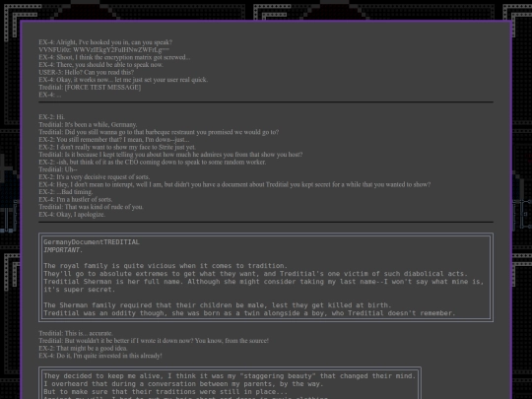Image resolution: width=532 pixels, height=399 pixels.
Task: Click the line about 'diabolical acts'
Action: click(256, 274)
